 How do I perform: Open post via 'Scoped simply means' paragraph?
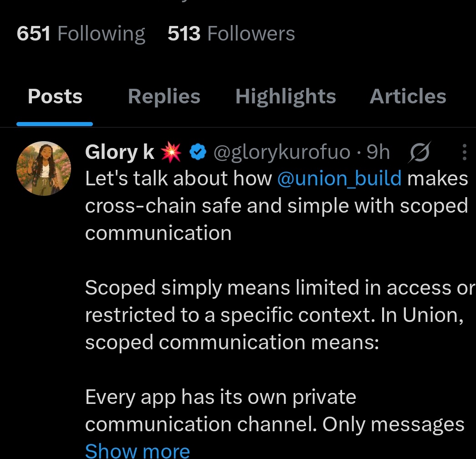click(x=280, y=315)
